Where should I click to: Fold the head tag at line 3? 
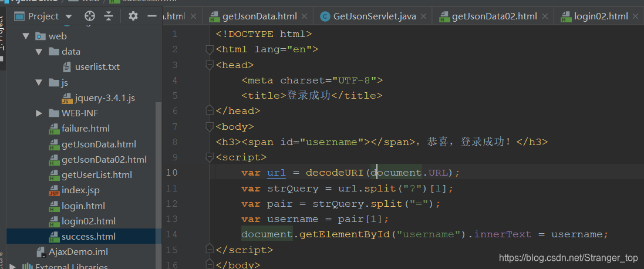click(210, 65)
